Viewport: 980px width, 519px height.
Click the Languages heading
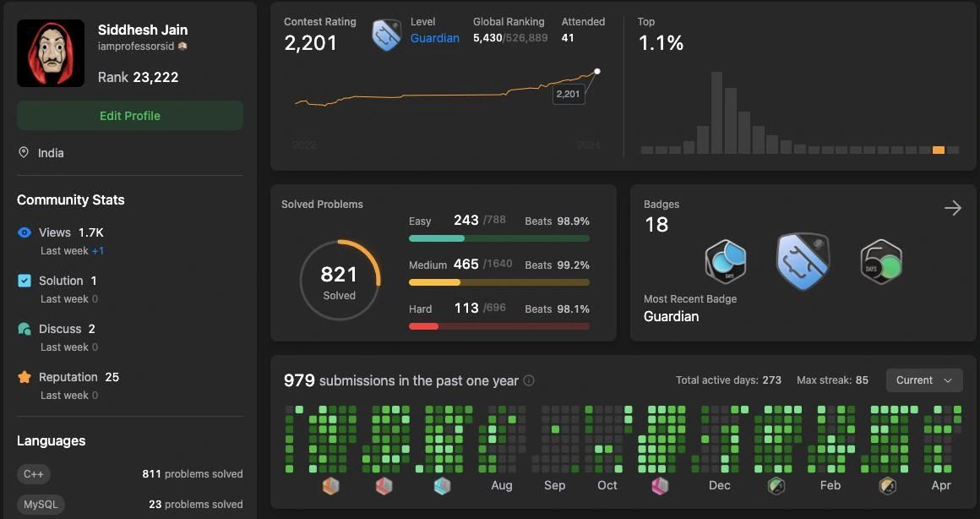[52, 441]
